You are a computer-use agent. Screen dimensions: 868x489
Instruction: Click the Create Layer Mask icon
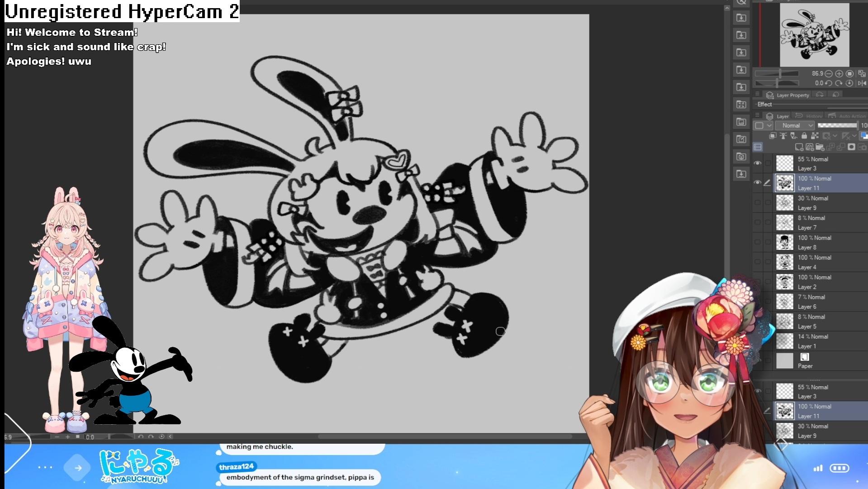click(x=851, y=147)
